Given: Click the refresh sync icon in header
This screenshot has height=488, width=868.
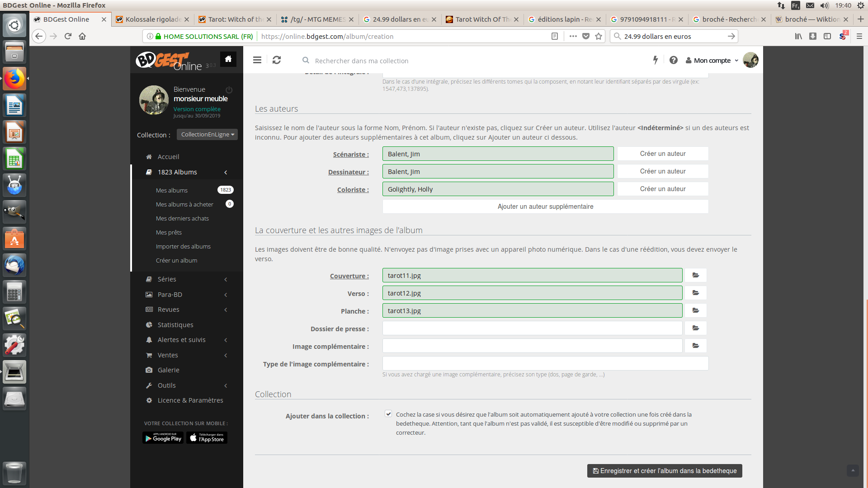Looking at the screenshot, I should tap(277, 60).
